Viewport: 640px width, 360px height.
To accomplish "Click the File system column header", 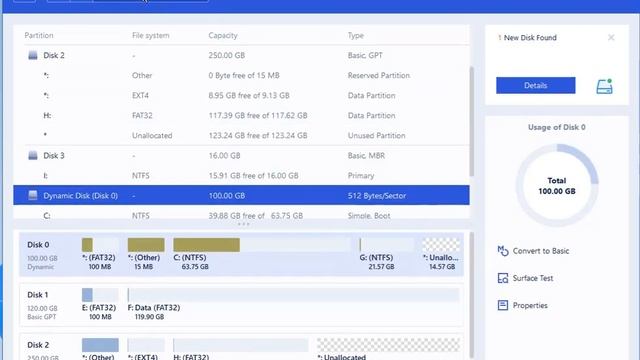I will [x=150, y=36].
